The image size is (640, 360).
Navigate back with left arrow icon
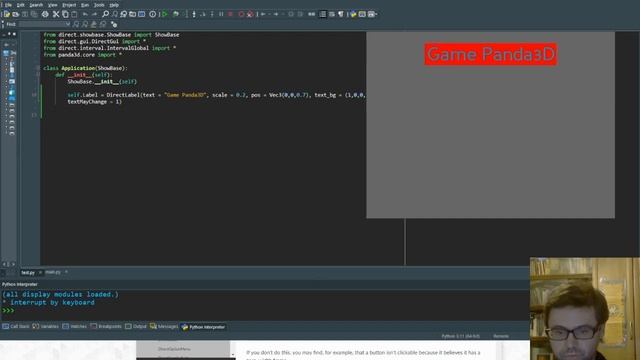click(263, 14)
